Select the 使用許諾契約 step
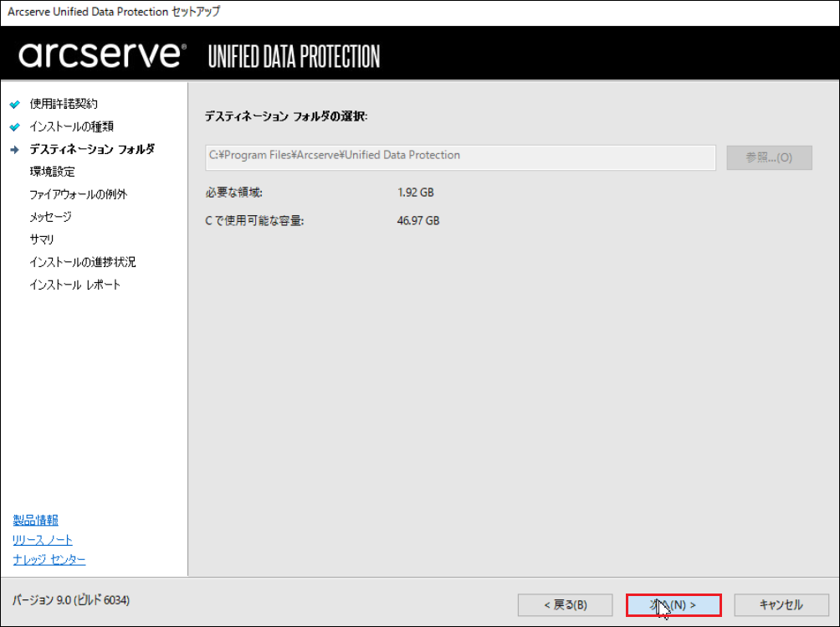840x627 pixels. click(x=64, y=104)
